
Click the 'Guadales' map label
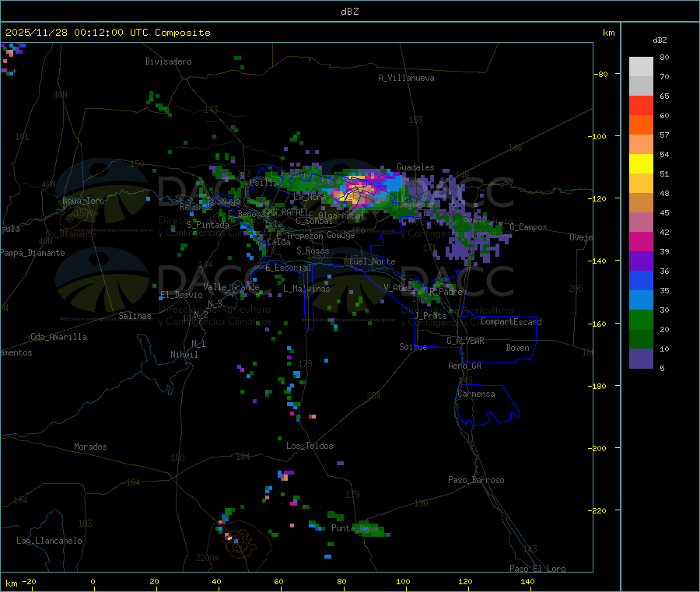click(x=415, y=167)
